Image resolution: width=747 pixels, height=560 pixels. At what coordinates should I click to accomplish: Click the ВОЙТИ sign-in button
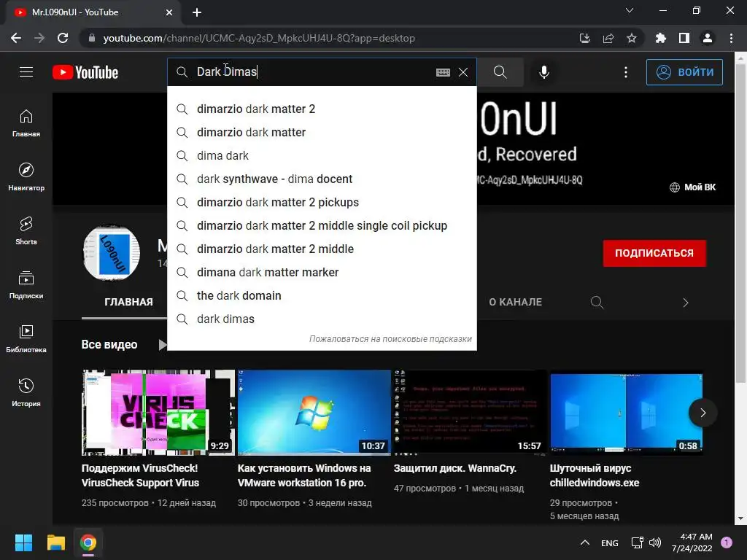point(684,72)
